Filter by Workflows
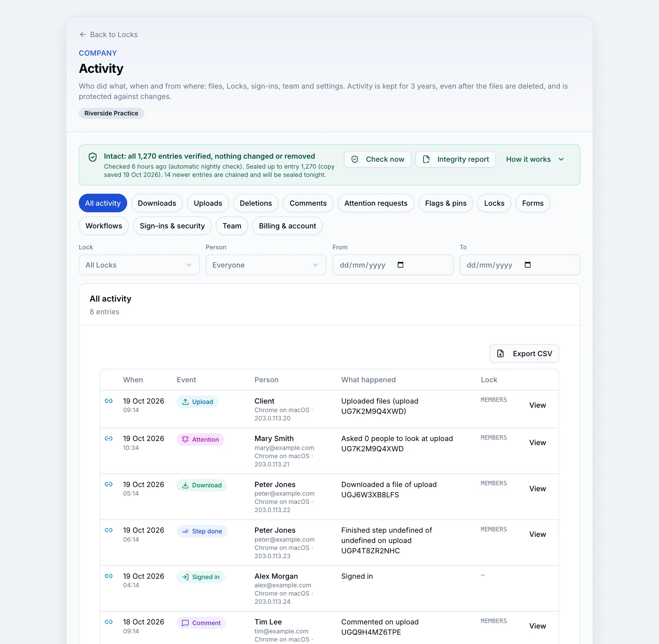Screen dimensions: 659x644 pyautogui.click(x=104, y=226)
